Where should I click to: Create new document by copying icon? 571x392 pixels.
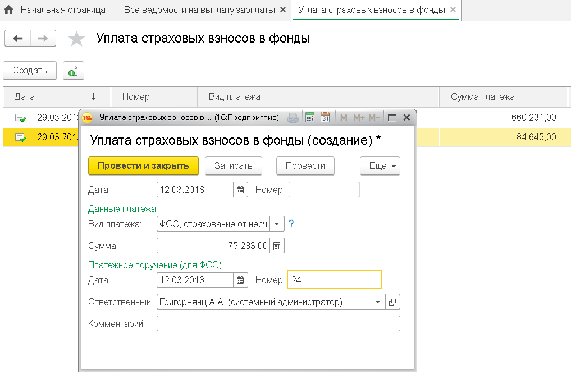[73, 70]
